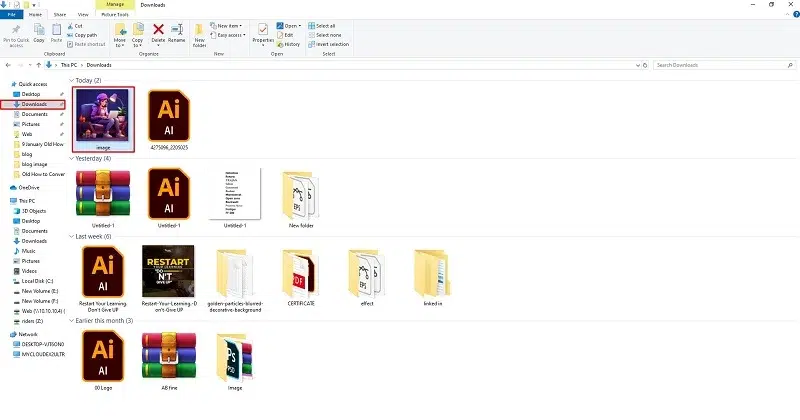Collapse the Yesterday group chevron
Viewport: 800px width, 420px height.
click(x=72, y=159)
